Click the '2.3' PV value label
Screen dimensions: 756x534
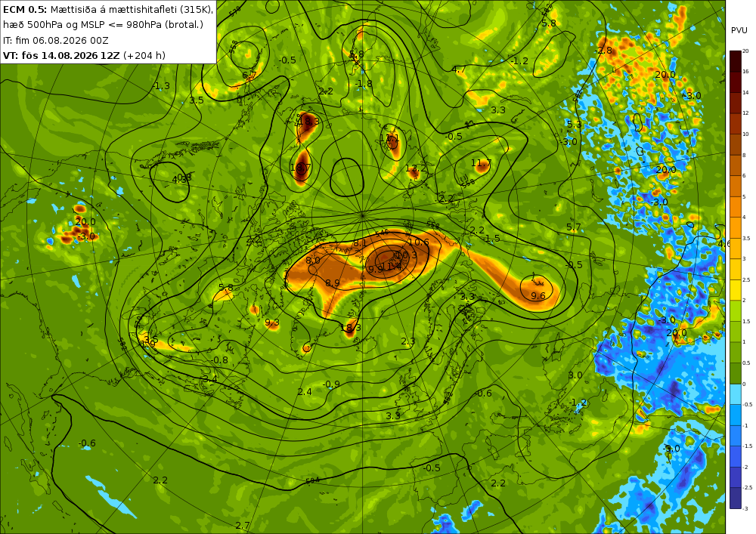(x=408, y=341)
